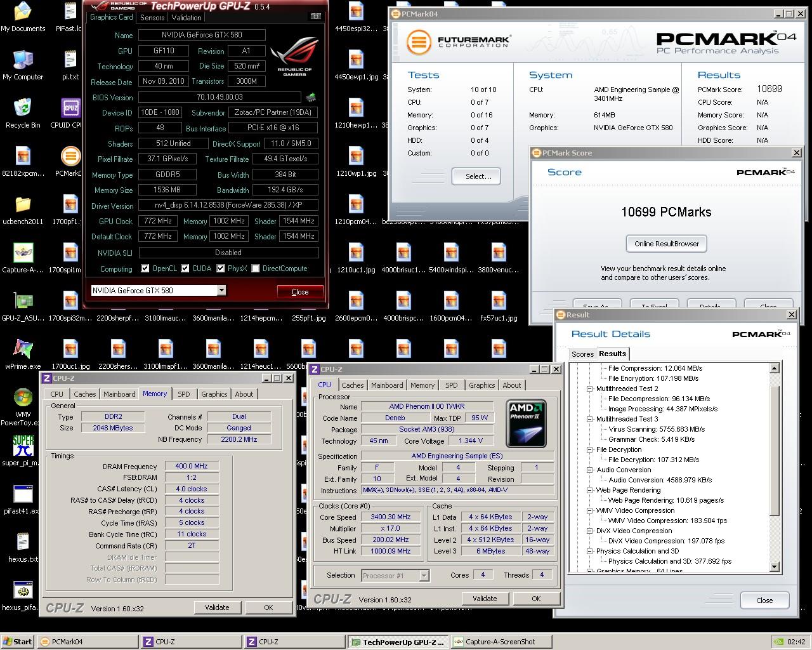Toggle the DirectCompute checkbox in GPU-Z
Image resolution: width=812 pixels, height=650 pixels.
(255, 269)
